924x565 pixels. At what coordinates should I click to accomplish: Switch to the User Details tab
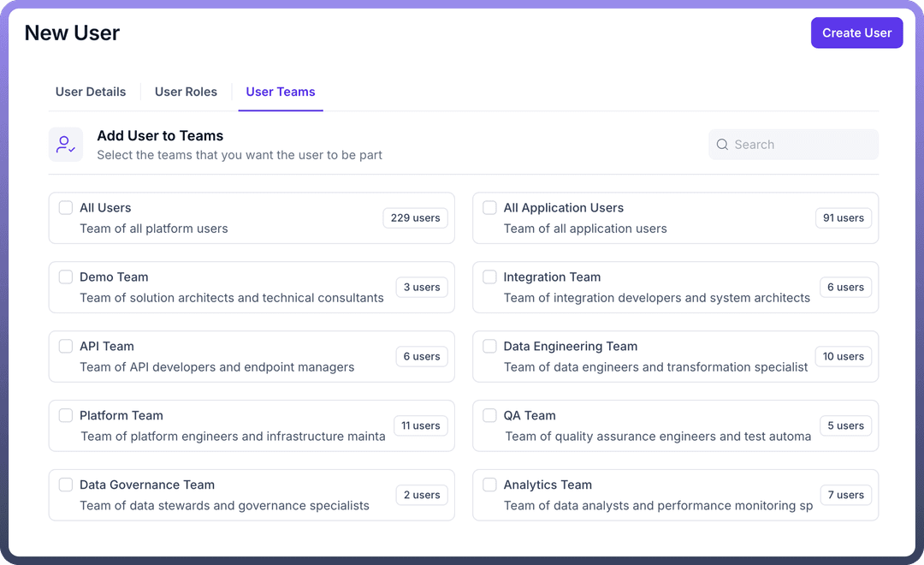pos(91,92)
